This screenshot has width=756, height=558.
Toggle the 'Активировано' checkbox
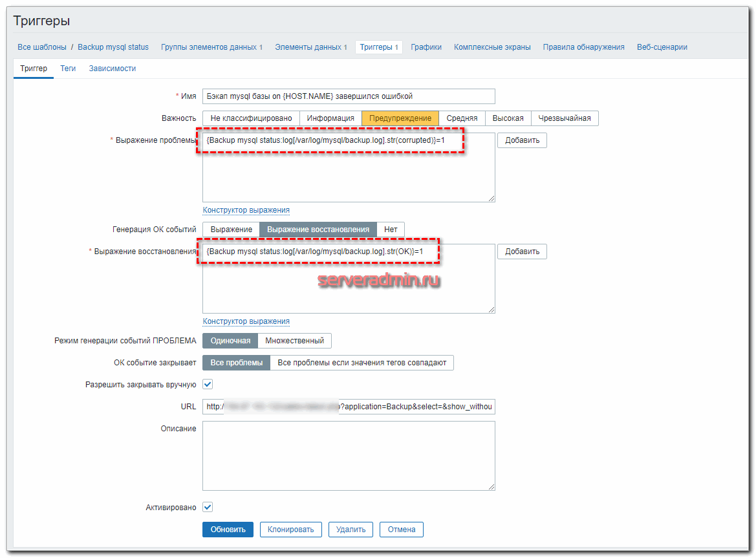pos(208,508)
